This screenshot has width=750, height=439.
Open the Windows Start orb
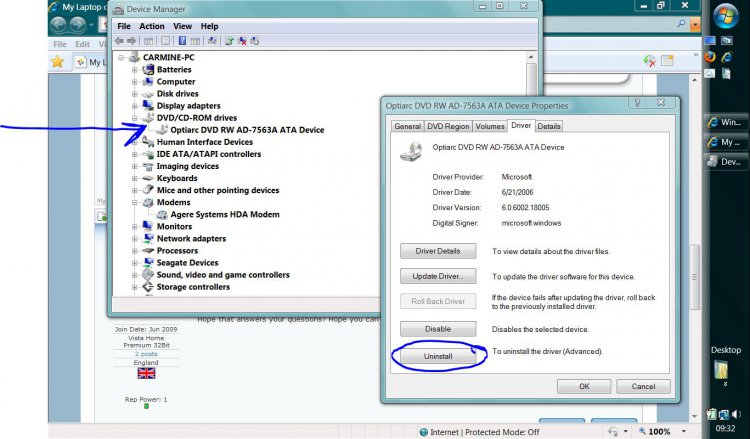(x=726, y=16)
